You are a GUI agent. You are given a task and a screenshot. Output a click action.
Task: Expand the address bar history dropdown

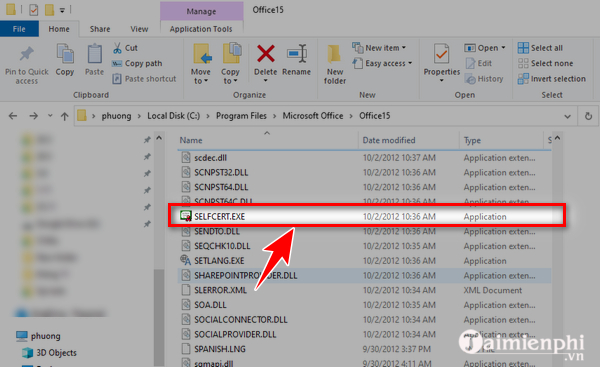(x=567, y=116)
